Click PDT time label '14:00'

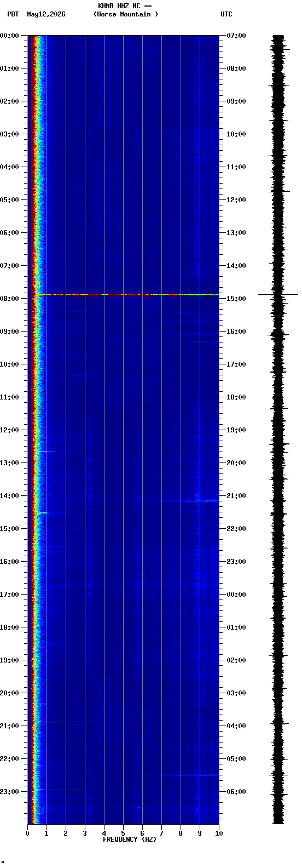[x=9, y=496]
